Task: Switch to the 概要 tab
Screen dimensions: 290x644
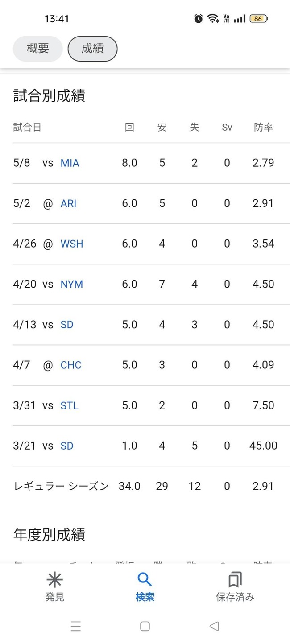Action: (x=38, y=49)
